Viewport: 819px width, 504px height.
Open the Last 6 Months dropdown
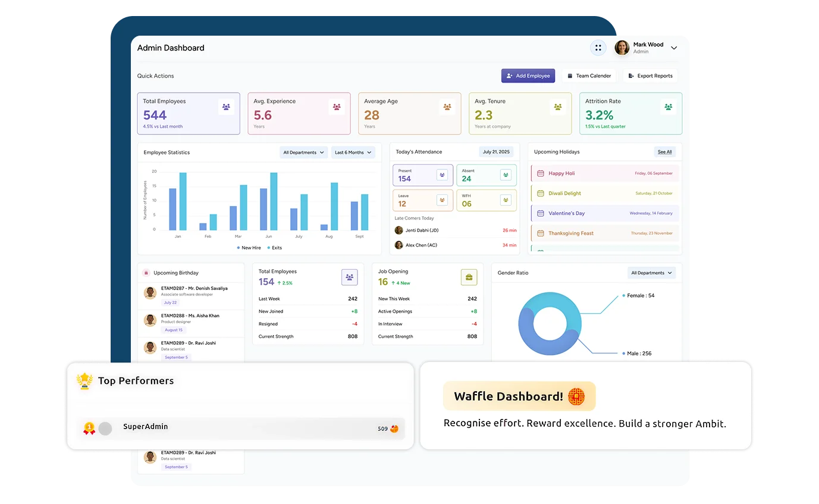point(353,152)
